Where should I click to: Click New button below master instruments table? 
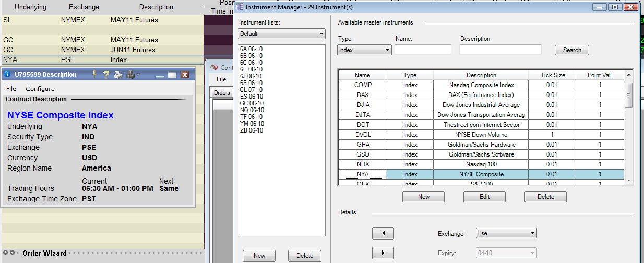424,197
